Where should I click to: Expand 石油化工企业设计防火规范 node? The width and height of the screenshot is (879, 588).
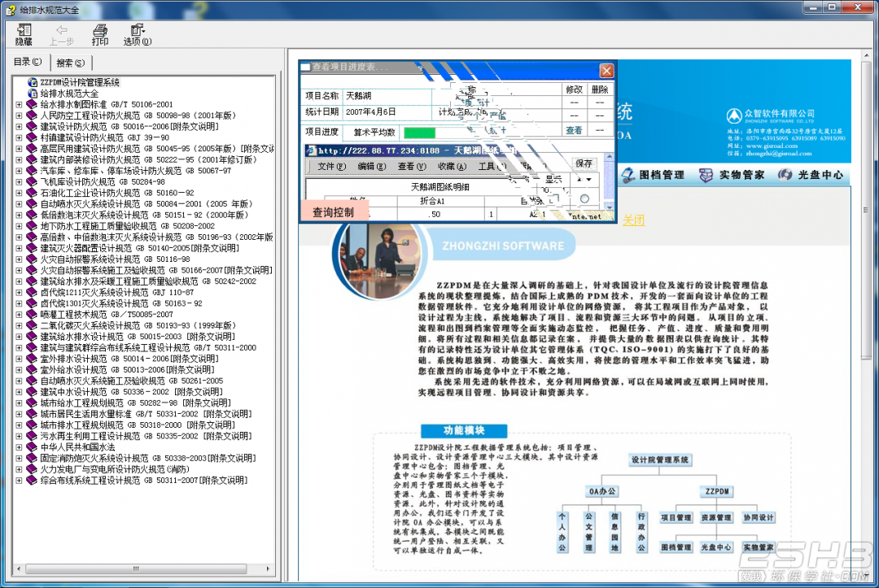tap(19, 194)
